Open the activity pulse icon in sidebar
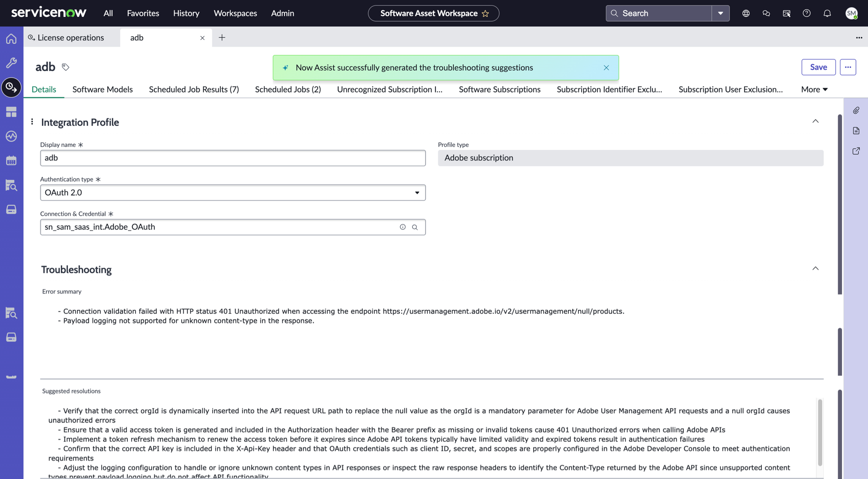The width and height of the screenshot is (868, 479). pyautogui.click(x=11, y=136)
